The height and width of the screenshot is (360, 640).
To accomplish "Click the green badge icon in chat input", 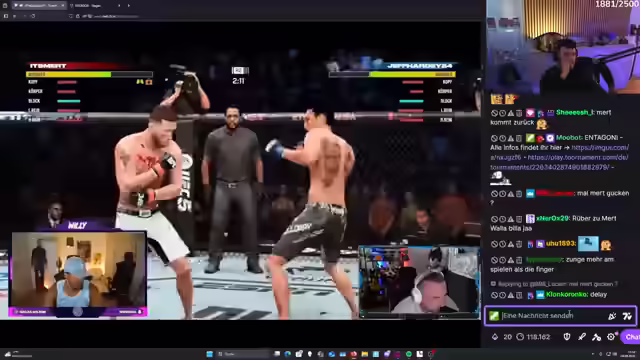I will click(494, 316).
